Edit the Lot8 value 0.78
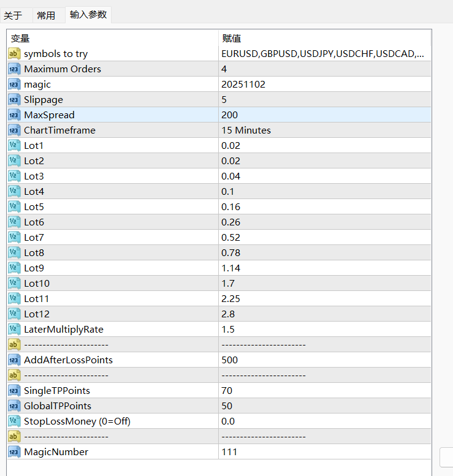This screenshot has width=453, height=476. (324, 252)
